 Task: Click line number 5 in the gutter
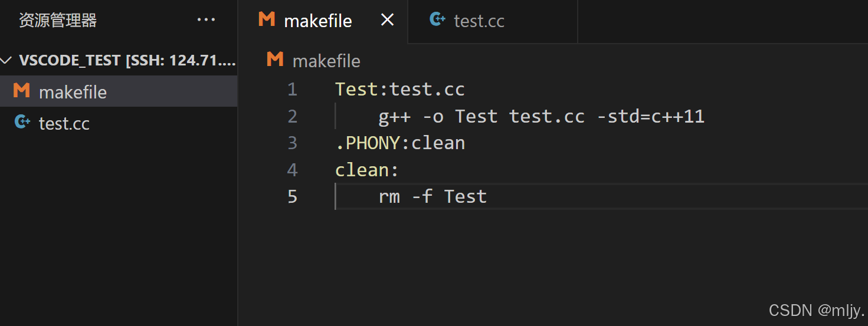coord(293,196)
